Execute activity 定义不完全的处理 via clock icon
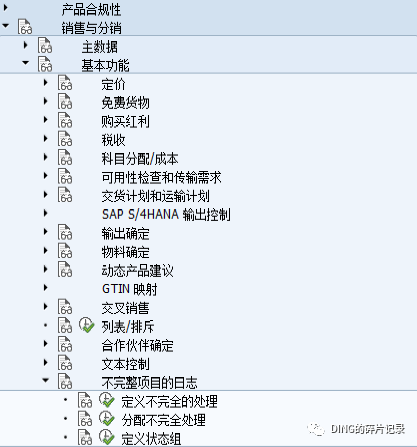The width and height of the screenshot is (417, 447). [107, 400]
